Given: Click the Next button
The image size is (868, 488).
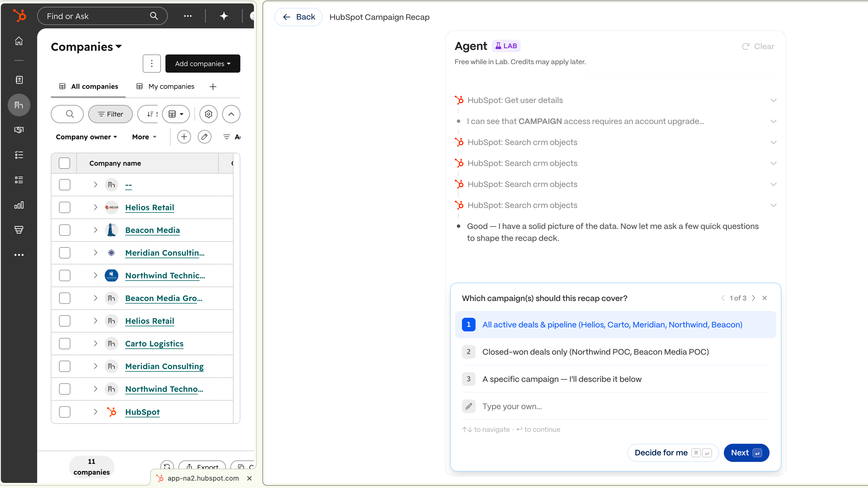Looking at the screenshot, I should click(746, 453).
